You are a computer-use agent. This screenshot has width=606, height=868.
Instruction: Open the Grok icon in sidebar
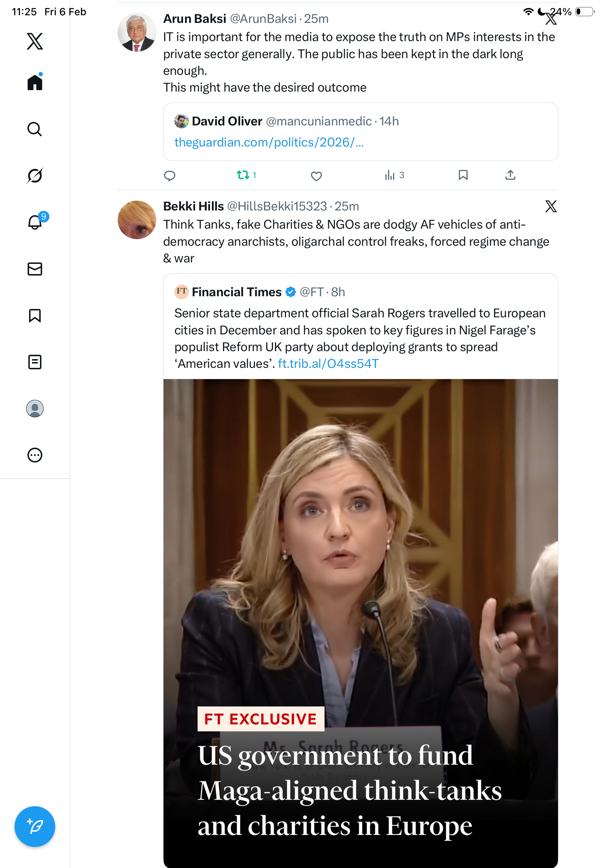[35, 176]
